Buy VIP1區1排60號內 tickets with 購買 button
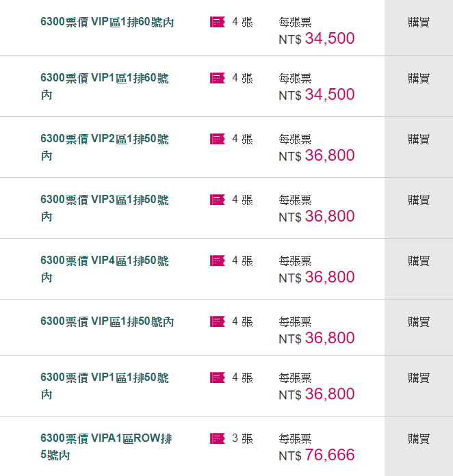 419,79
